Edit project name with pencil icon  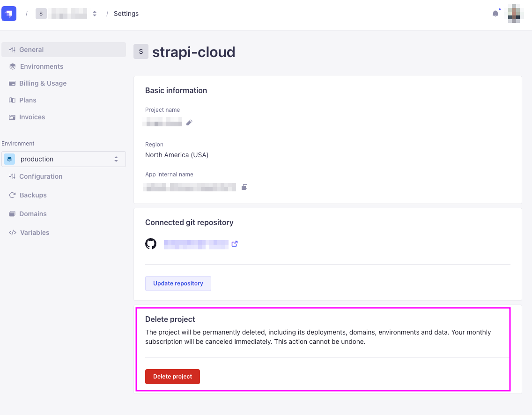(189, 123)
